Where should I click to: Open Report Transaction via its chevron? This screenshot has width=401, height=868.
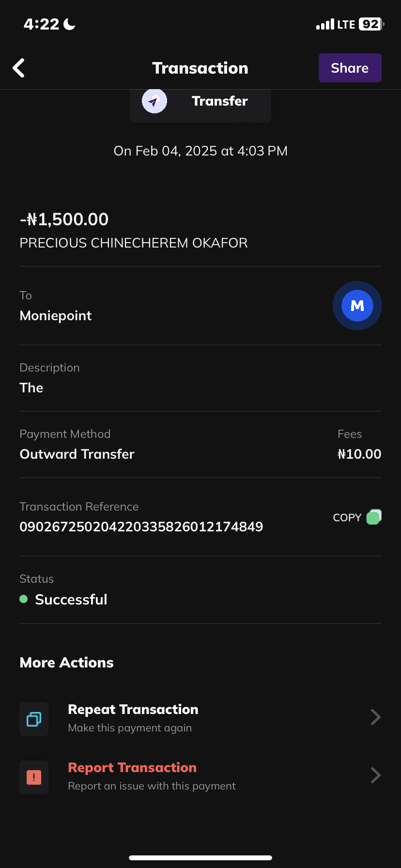pyautogui.click(x=375, y=775)
